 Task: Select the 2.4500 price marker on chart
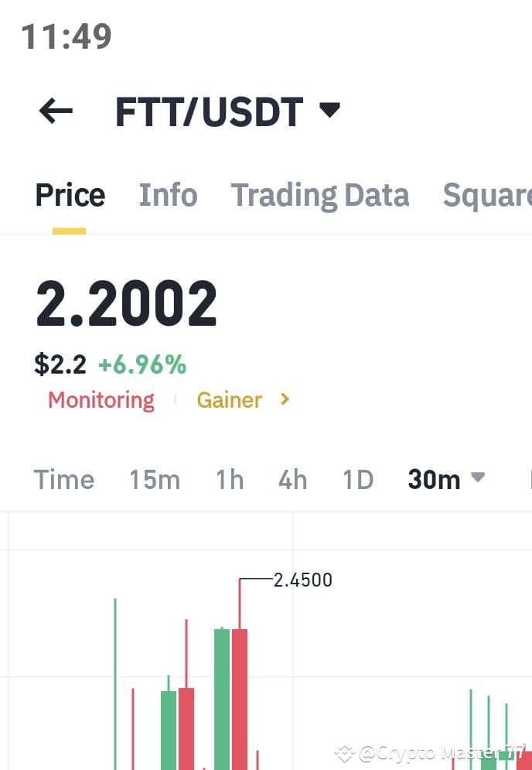tap(304, 579)
